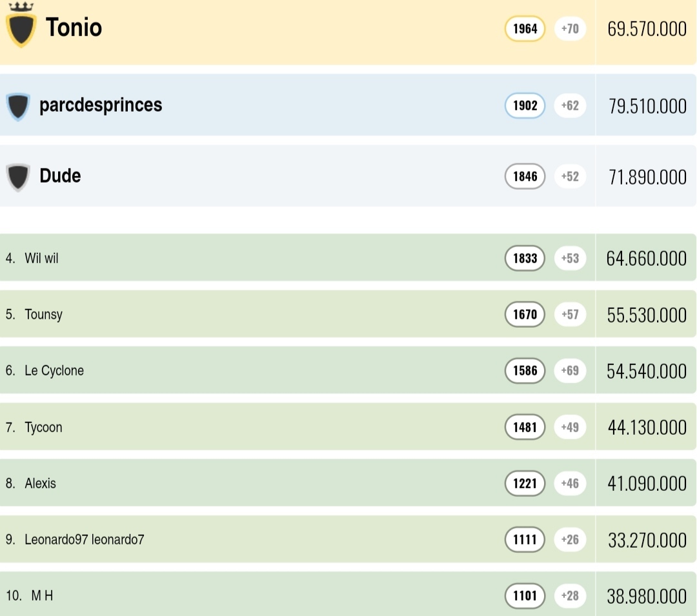Viewport: 697px width, 616px height.
Task: Select Leonardo97 leonardo7 entry
Action: (84, 539)
